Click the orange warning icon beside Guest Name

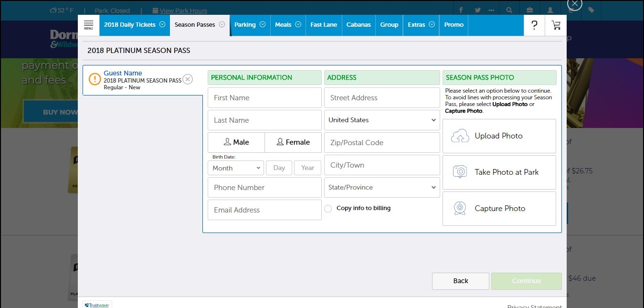pos(95,79)
